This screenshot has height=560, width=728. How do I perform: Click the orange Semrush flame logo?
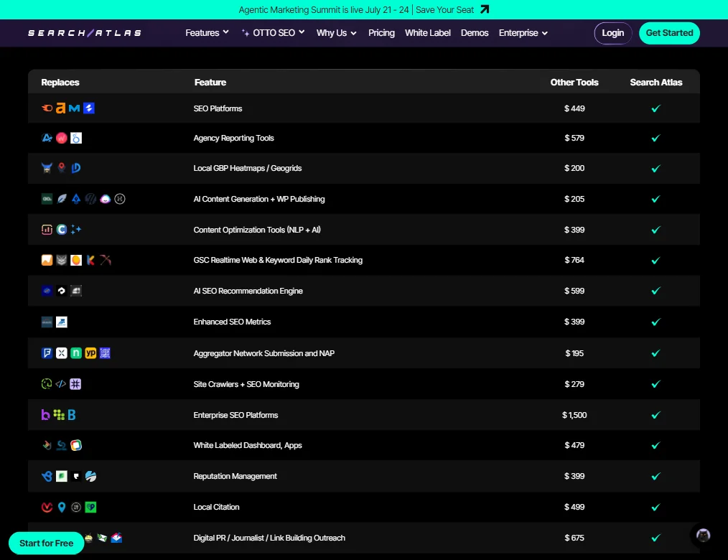click(47, 108)
